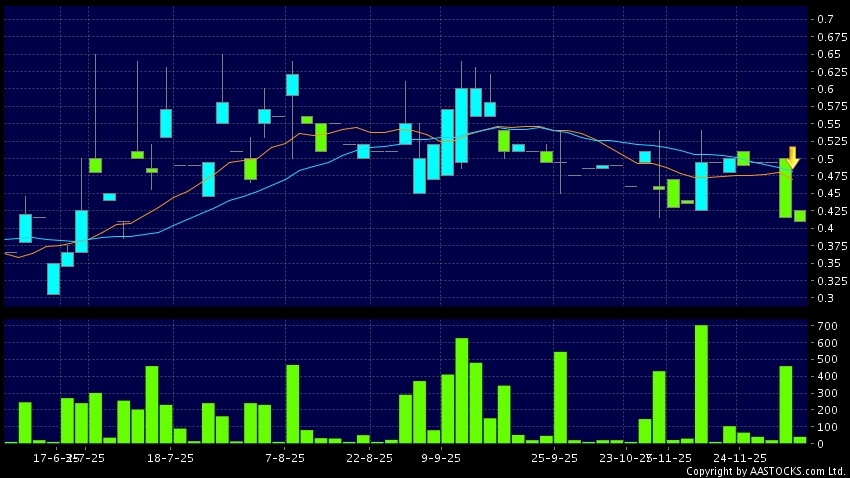Screen dimensions: 850x478
Task: Click the 25-9-25 date label
Action: (555, 457)
